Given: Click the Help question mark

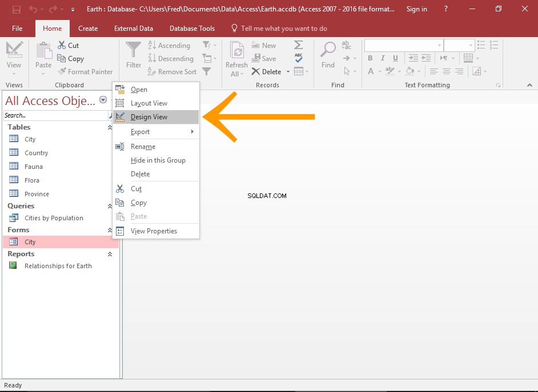Looking at the screenshot, I should [445, 9].
